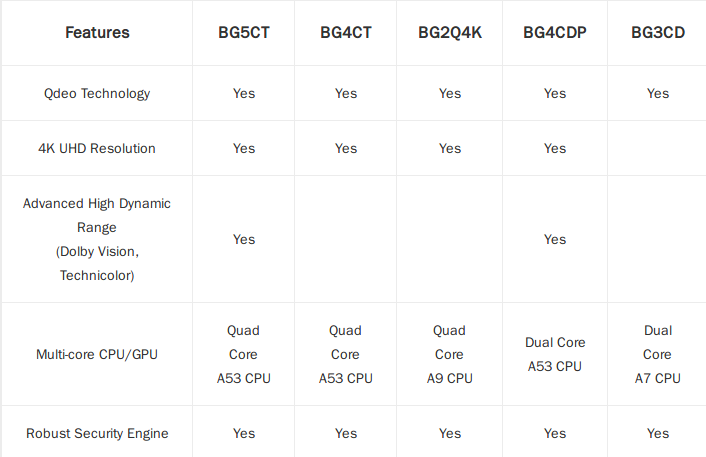Select the Dual Core A53 CPU cell
Image resolution: width=706 pixels, height=457 pixels.
coord(555,354)
